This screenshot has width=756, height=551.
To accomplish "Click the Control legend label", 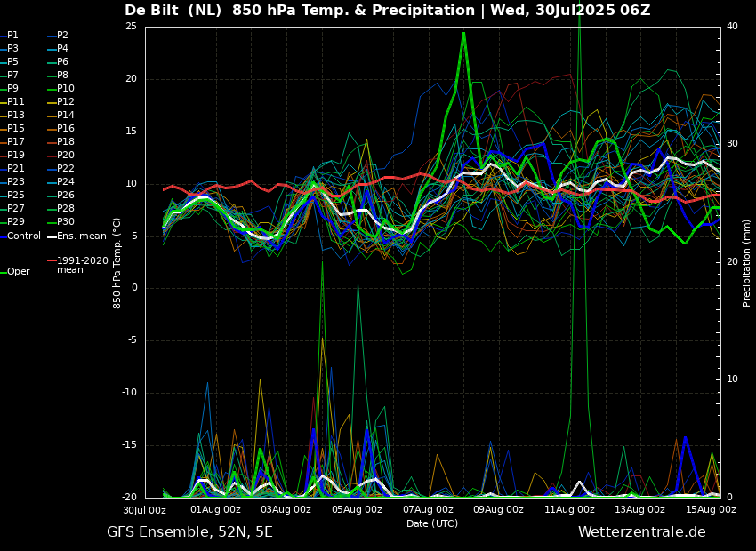I will click(x=24, y=236).
